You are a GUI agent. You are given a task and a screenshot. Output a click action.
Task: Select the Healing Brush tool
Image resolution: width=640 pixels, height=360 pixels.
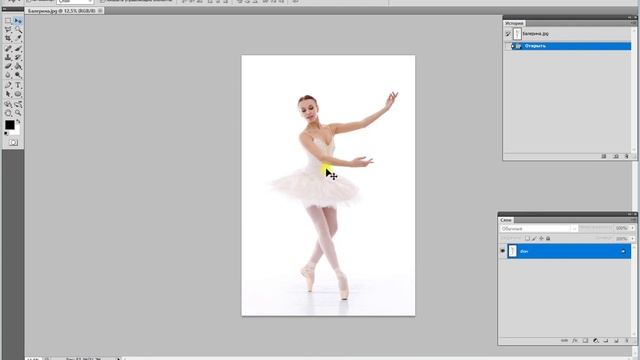[x=8, y=49]
